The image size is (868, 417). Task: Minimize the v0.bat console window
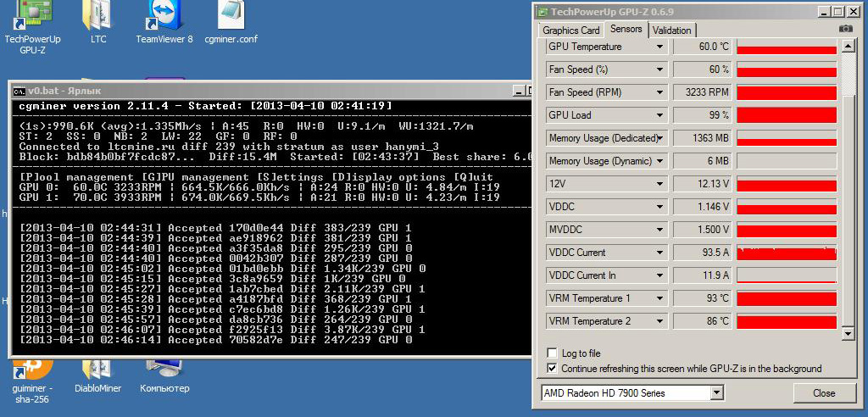(x=518, y=91)
